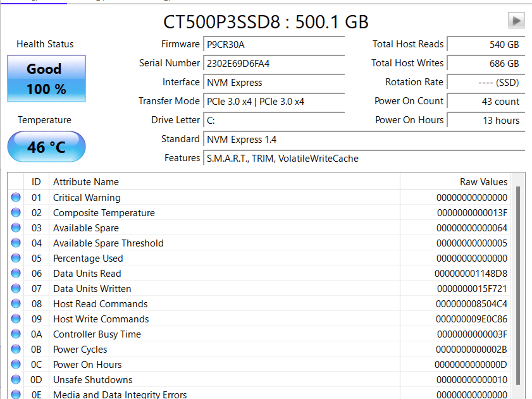This screenshot has width=532, height=399.
Task: Select the Host Write Commands attribute name
Action: click(101, 319)
